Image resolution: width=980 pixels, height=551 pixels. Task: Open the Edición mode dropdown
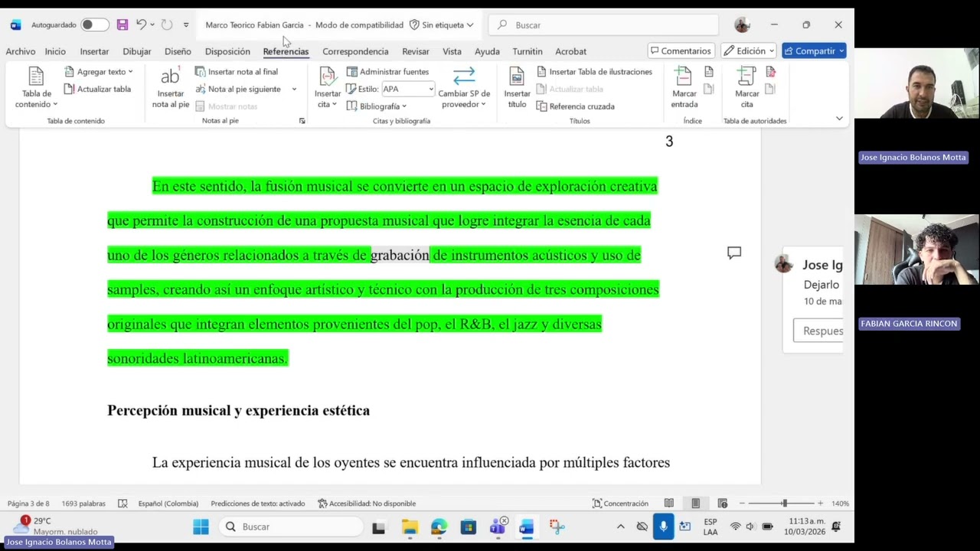pyautogui.click(x=749, y=51)
